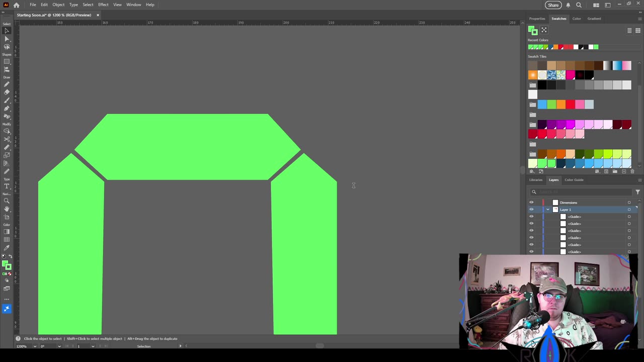644x362 pixels.
Task: Hide the fourth Guide sublayer
Action: (x=531, y=238)
